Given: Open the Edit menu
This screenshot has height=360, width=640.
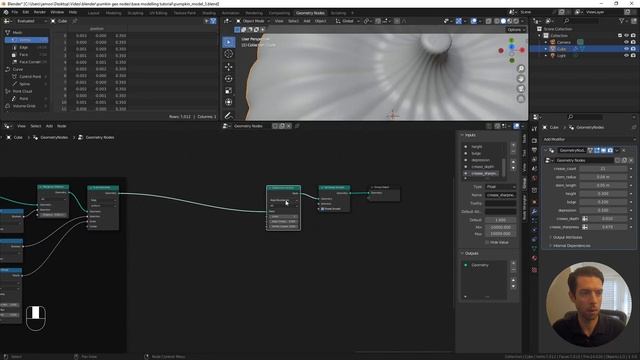Looking at the screenshot, I should (26, 12).
